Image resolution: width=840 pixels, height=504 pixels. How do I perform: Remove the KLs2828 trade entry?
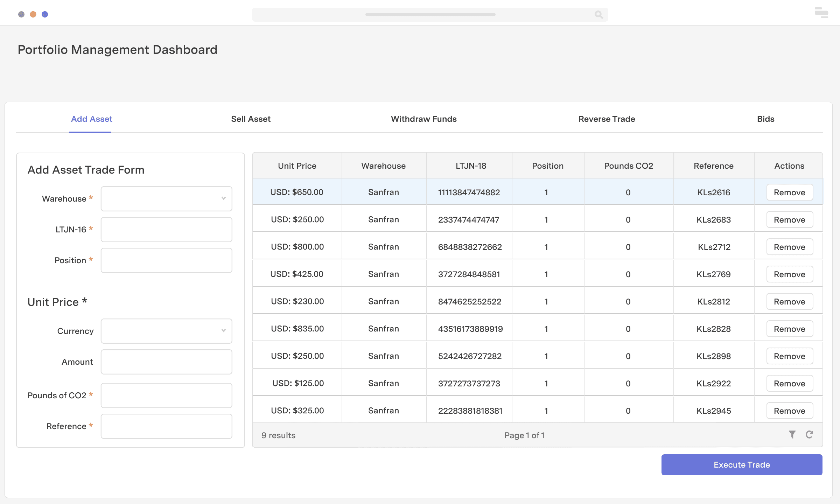click(789, 329)
